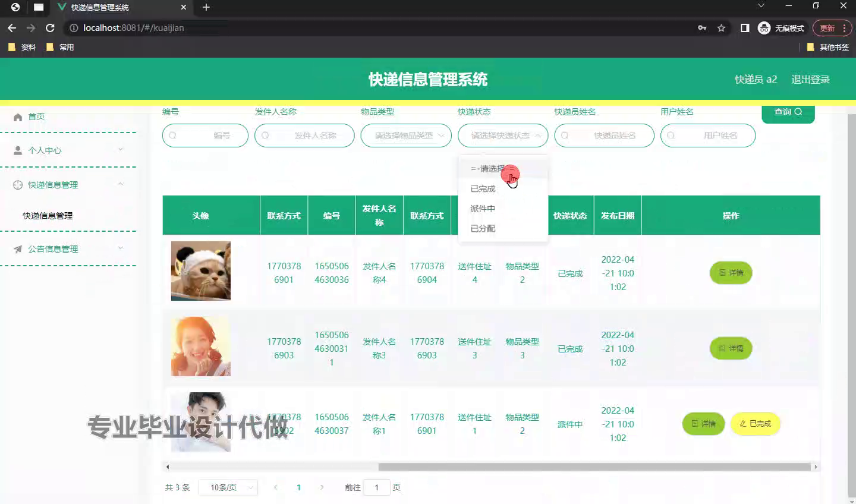
Task: Go back with browser back arrow
Action: click(12, 28)
